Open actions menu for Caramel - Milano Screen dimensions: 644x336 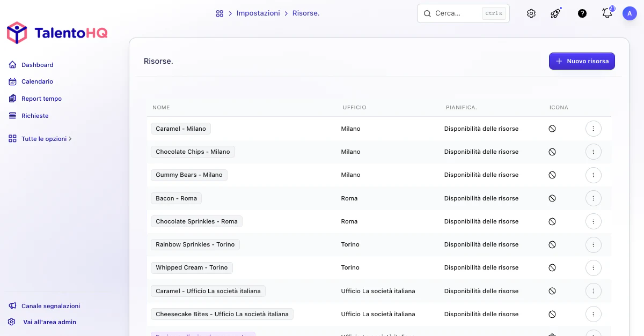point(594,129)
